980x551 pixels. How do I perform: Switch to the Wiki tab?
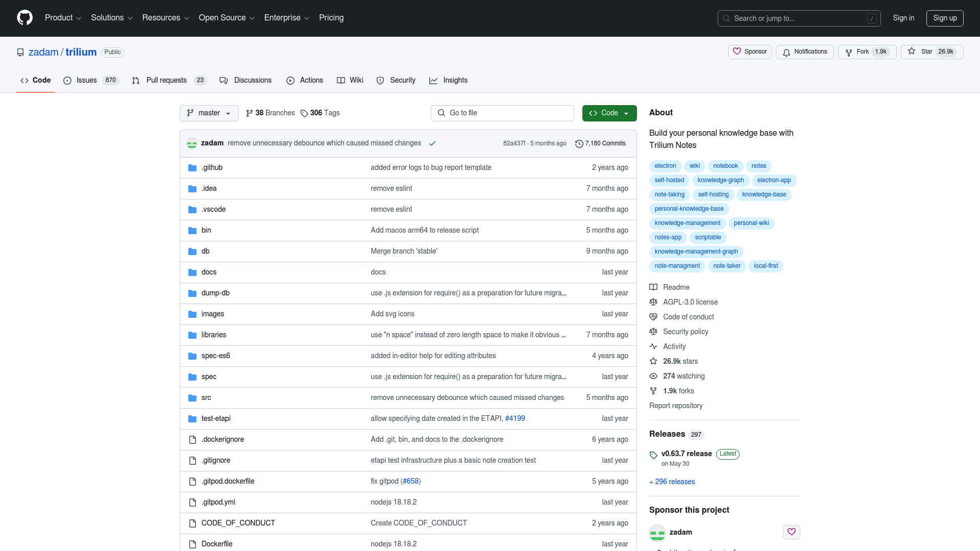(350, 81)
